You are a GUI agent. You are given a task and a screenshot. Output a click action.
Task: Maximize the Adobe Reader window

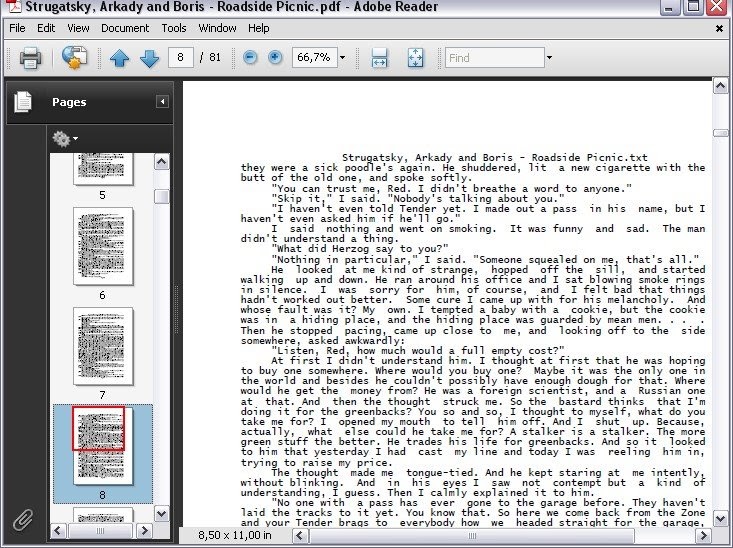coord(693,6)
